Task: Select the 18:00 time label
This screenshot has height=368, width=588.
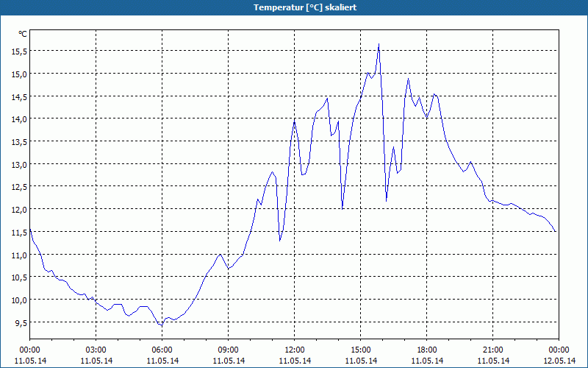Action: 427,350
